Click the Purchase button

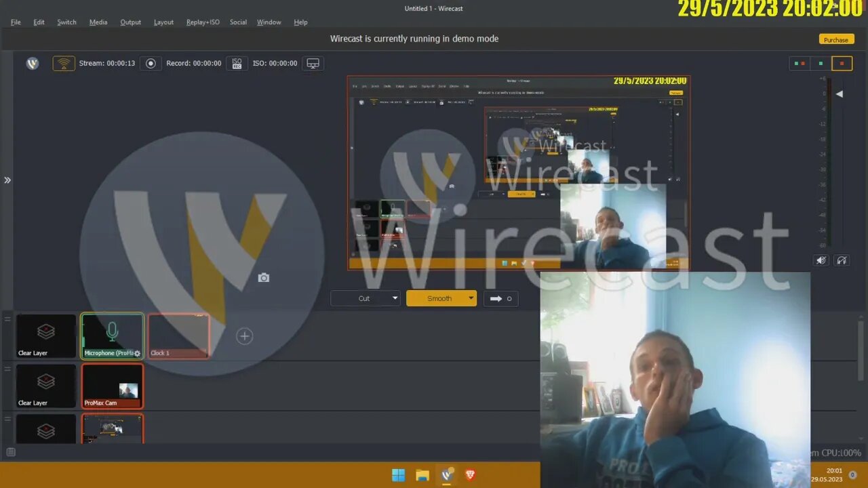(836, 39)
